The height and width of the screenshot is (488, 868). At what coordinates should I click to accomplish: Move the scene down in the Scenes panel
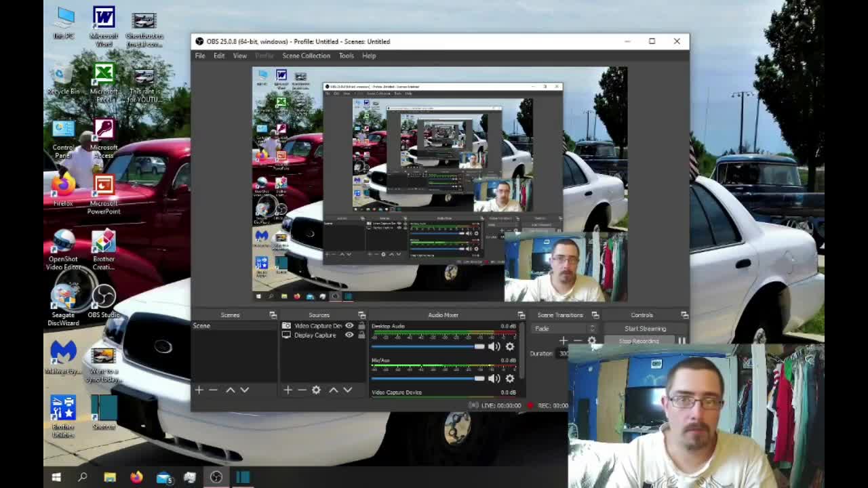coord(245,390)
